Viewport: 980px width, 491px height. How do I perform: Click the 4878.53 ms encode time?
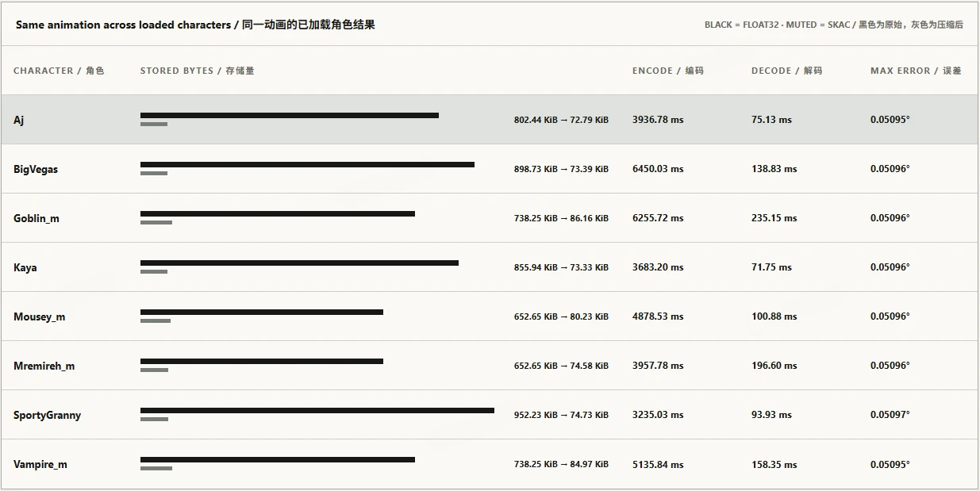tap(658, 316)
